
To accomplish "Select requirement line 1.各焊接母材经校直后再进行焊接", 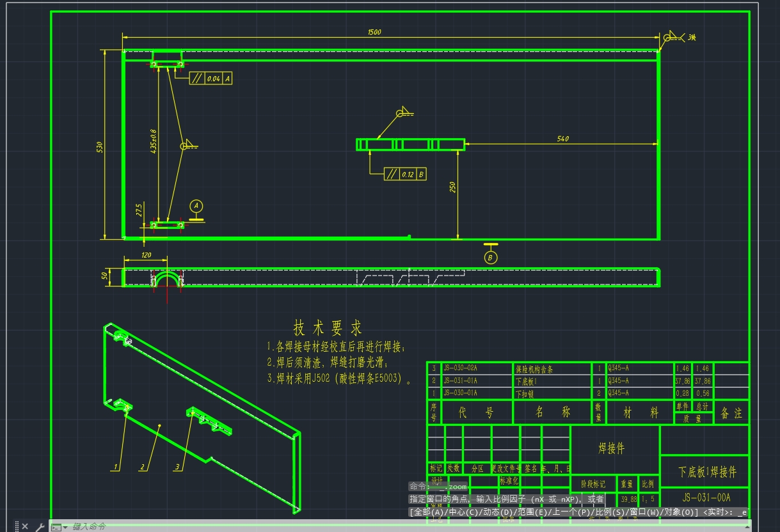I will [337, 347].
